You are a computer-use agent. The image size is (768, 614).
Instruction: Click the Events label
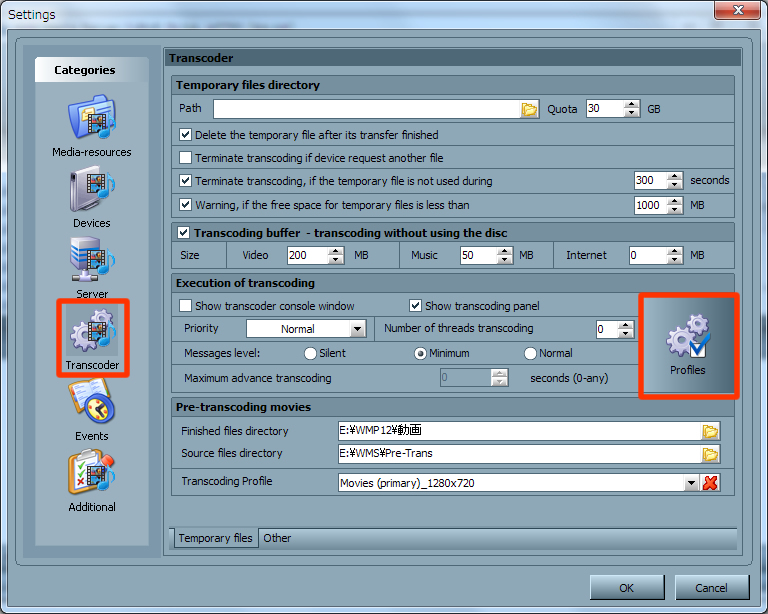pos(92,436)
